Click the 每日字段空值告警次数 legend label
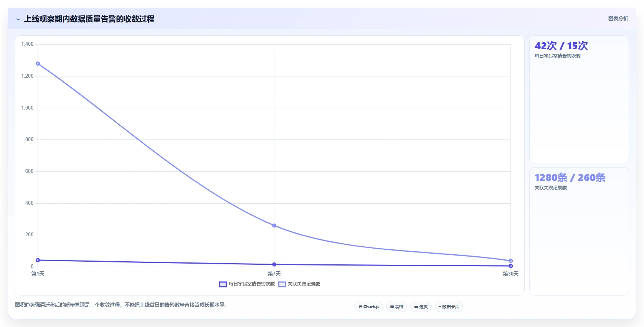Image resolution: width=644 pixels, height=327 pixels. [x=252, y=284]
